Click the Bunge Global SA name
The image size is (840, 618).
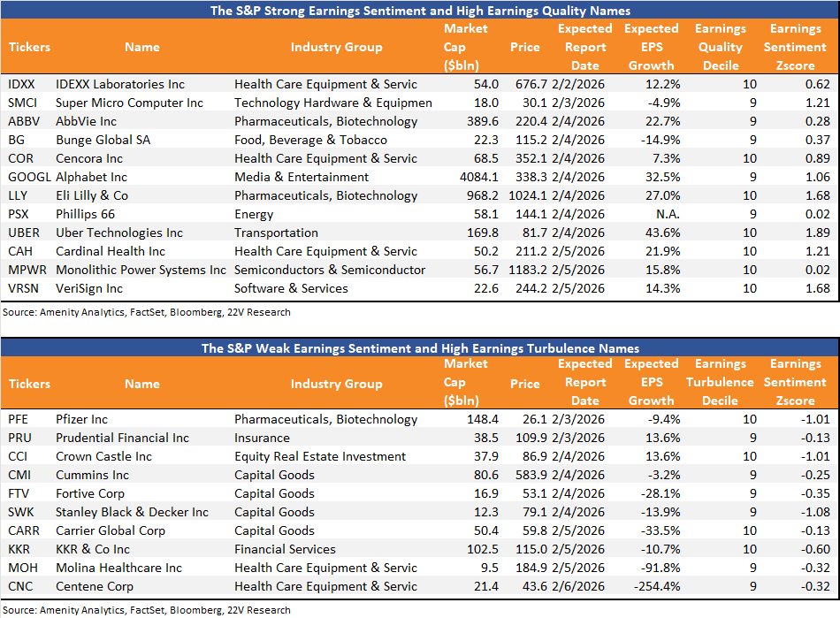103,141
